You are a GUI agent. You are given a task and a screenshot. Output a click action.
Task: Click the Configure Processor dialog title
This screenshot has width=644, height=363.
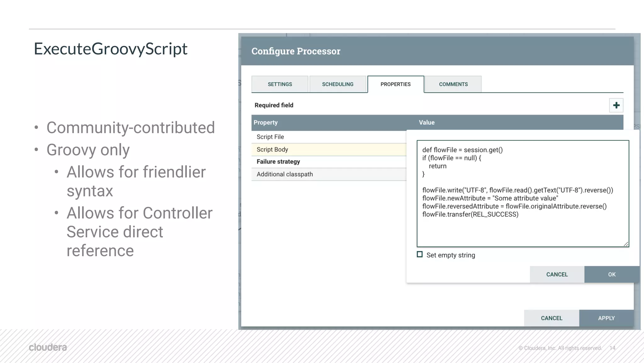click(296, 51)
